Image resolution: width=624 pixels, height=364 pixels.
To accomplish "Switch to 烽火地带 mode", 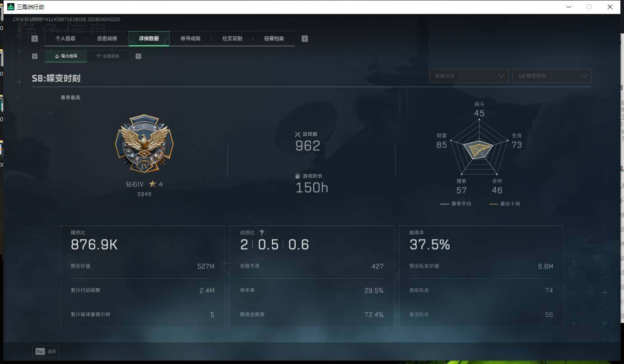I will click(x=65, y=56).
